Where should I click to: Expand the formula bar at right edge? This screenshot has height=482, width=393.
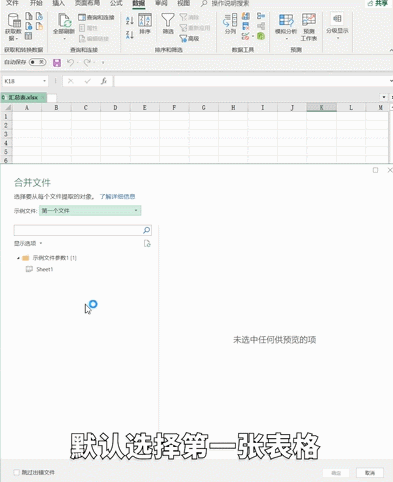click(x=391, y=81)
